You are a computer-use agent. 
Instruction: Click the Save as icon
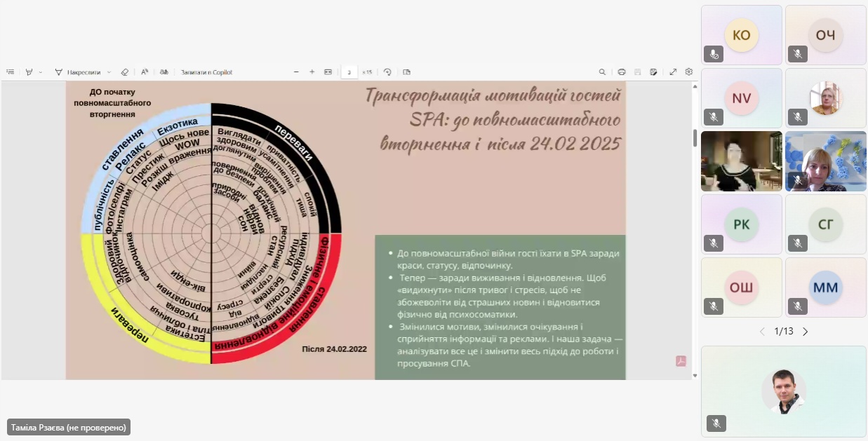[654, 72]
